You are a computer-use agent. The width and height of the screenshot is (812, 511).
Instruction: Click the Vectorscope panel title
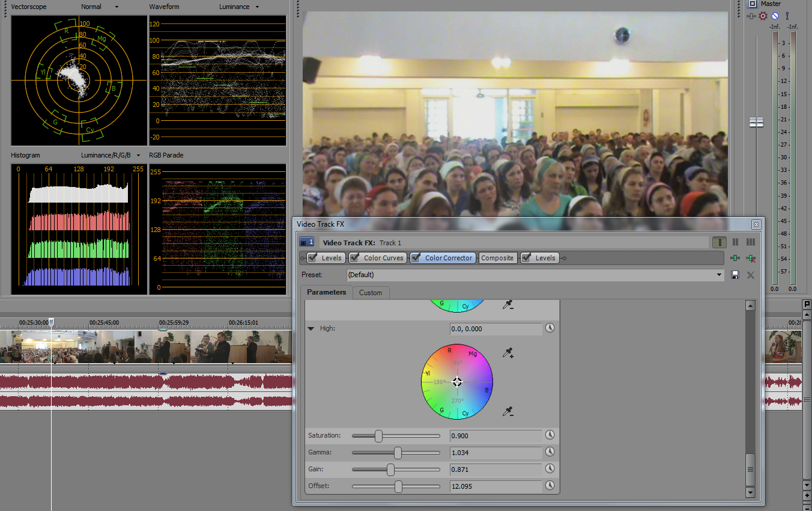(29, 7)
